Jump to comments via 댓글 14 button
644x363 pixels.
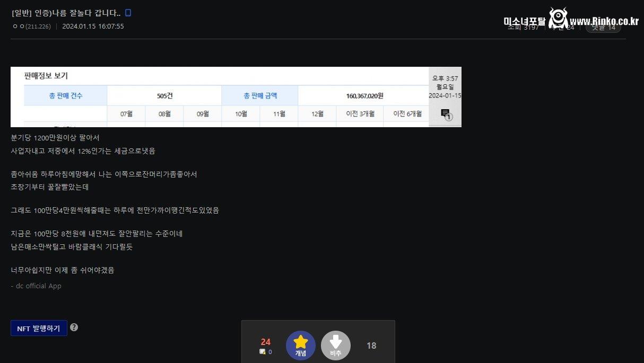[x=603, y=27]
